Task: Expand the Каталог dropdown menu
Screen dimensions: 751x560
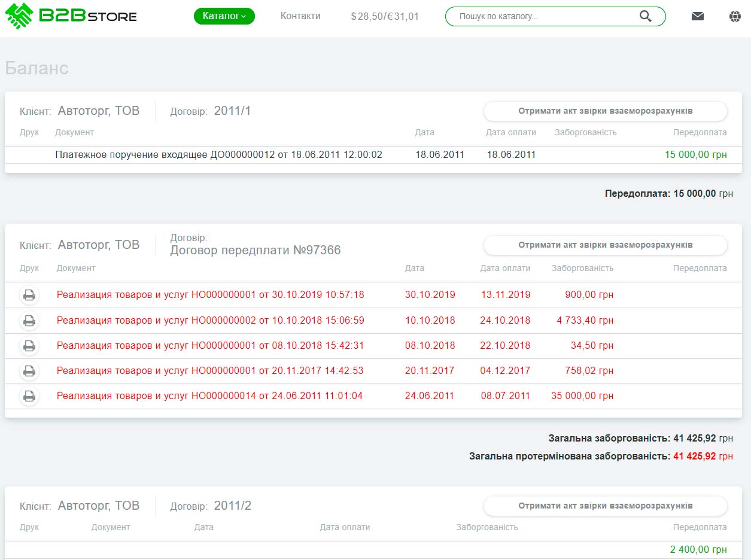Action: pyautogui.click(x=224, y=16)
